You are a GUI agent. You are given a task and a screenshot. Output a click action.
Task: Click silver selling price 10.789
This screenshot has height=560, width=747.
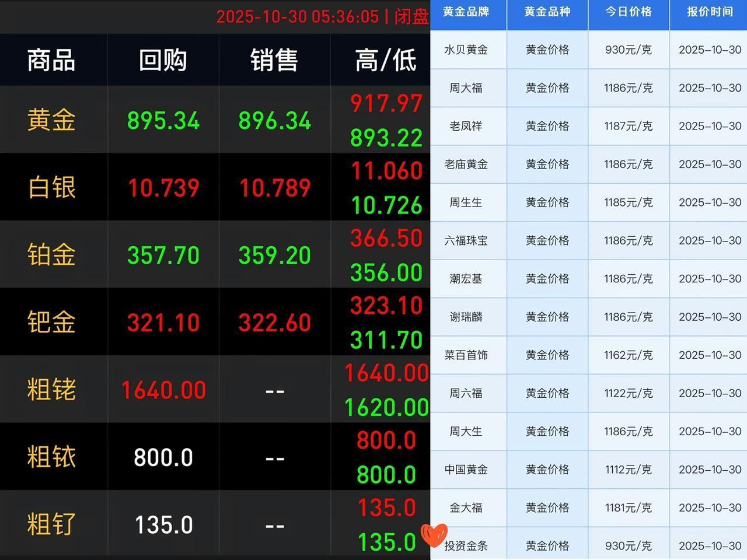(x=275, y=188)
